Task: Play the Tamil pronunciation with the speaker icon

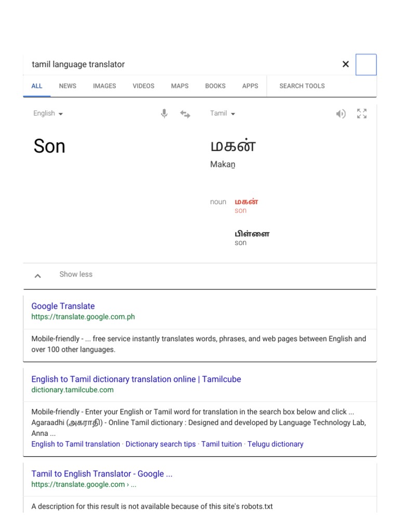Action: pyautogui.click(x=341, y=114)
